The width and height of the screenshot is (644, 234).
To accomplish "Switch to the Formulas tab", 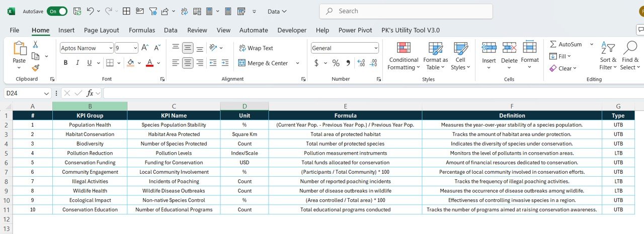I will pyautogui.click(x=142, y=30).
